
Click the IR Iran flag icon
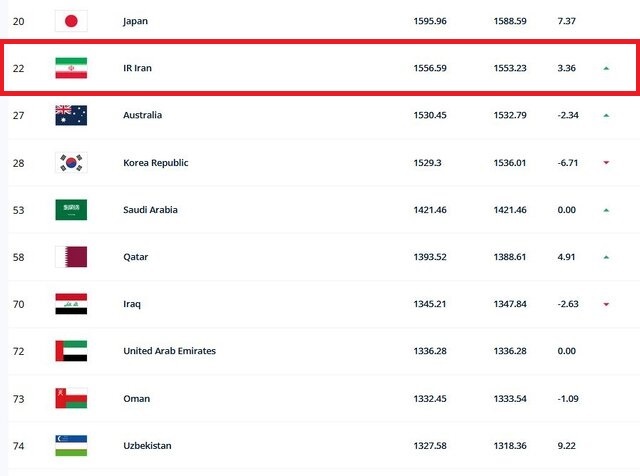[71, 68]
